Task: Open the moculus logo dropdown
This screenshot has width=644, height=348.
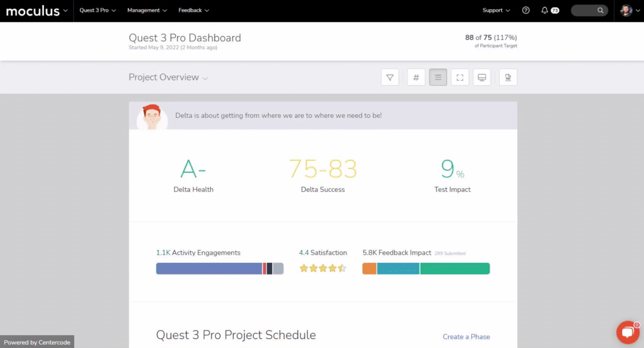Action: [36, 11]
